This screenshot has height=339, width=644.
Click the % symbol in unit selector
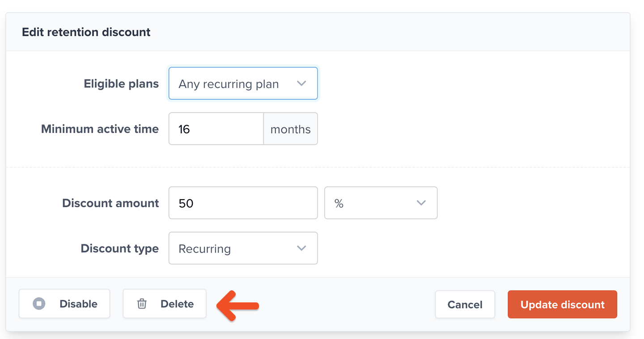pos(339,203)
